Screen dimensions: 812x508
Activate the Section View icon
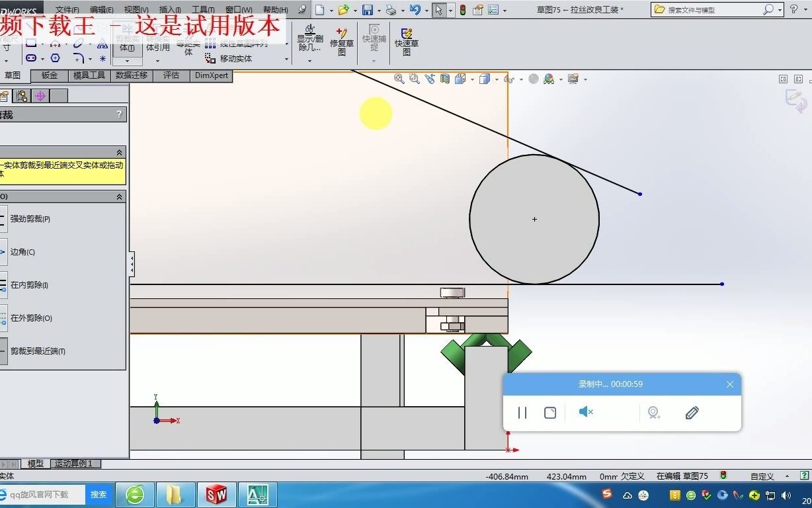click(444, 79)
